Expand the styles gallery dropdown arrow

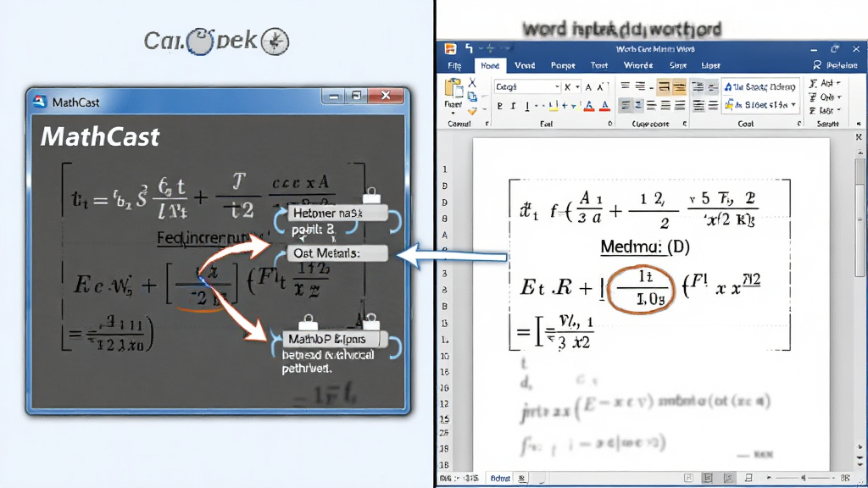coord(793,104)
